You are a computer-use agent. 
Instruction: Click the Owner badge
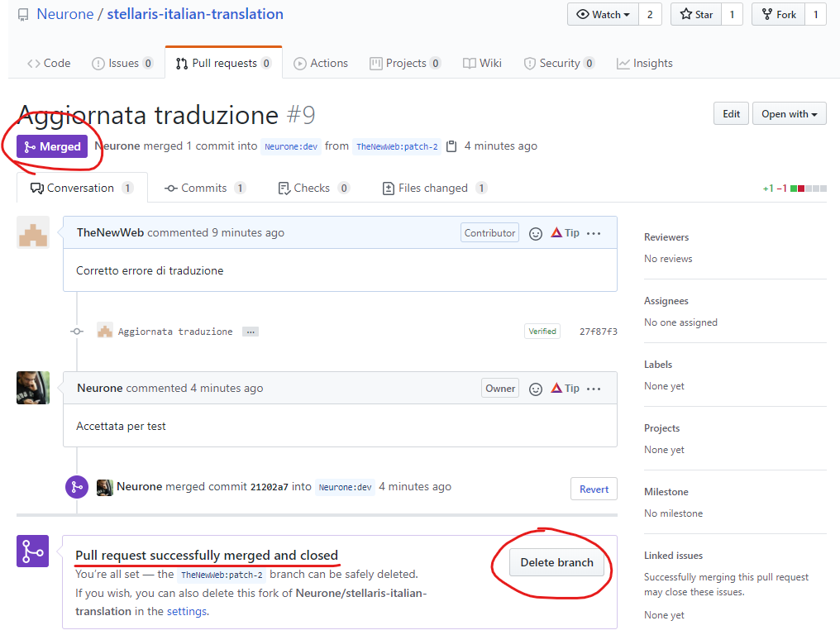click(x=500, y=388)
